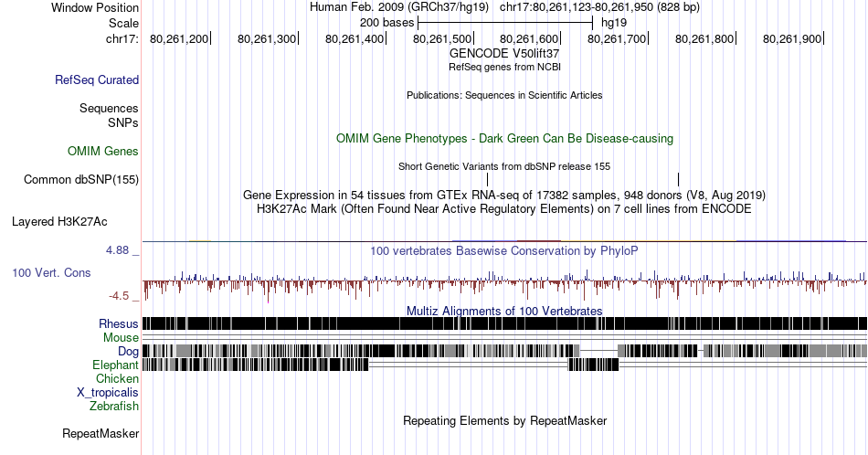Screen dimensions: 868x455
Task: Click the Window Position label
Action: 95,7
